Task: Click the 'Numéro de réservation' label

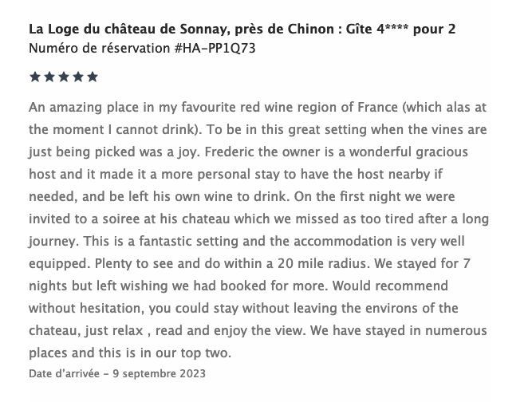Action: [99, 48]
